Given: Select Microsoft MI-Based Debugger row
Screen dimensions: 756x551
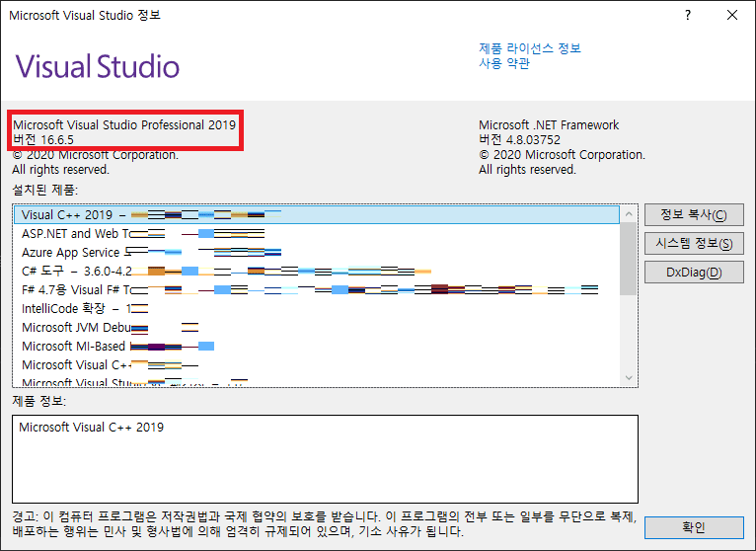Looking at the screenshot, I should 317,347.
